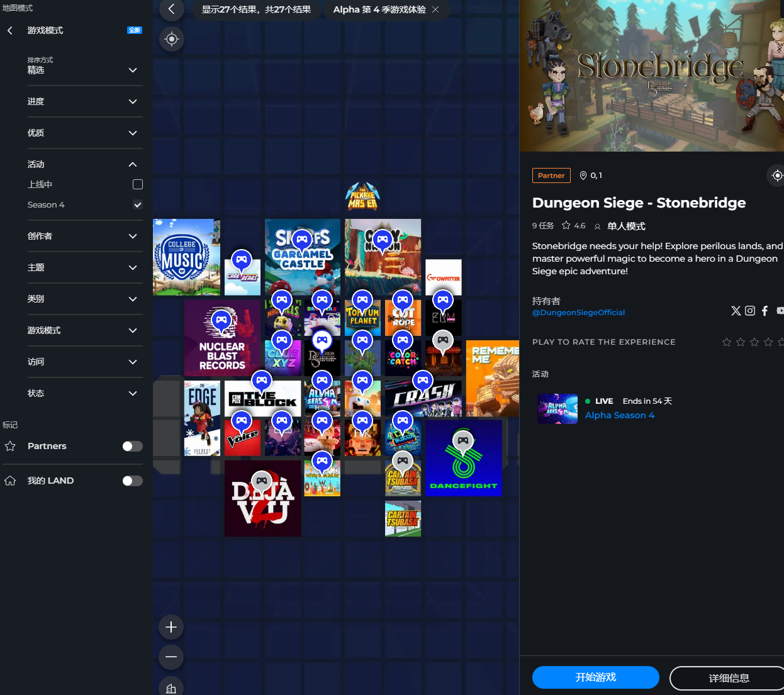The height and width of the screenshot is (695, 784).
Task: Open the Rememe Me land tile
Action: tap(493, 379)
